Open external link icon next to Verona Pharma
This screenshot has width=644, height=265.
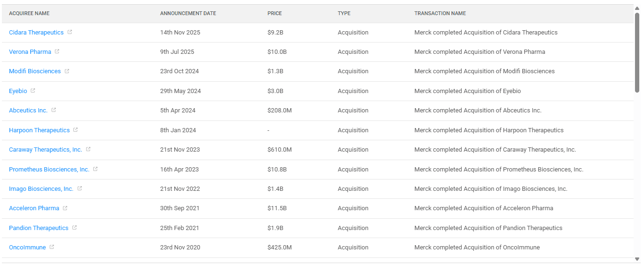pyautogui.click(x=57, y=51)
